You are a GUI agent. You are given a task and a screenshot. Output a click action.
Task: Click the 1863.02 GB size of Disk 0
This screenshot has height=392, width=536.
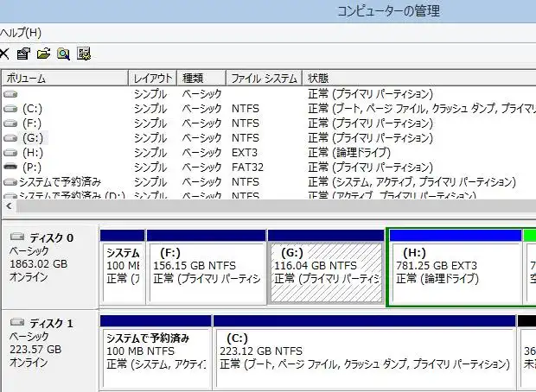tap(39, 264)
